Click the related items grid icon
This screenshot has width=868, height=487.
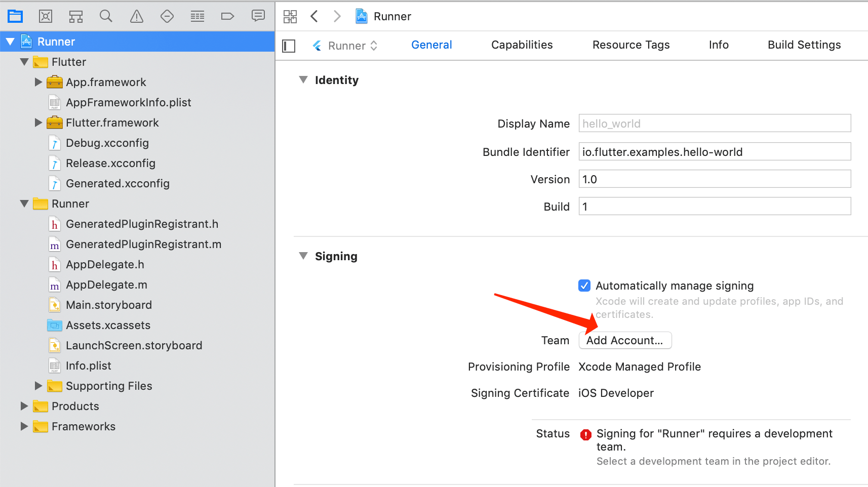tap(290, 16)
